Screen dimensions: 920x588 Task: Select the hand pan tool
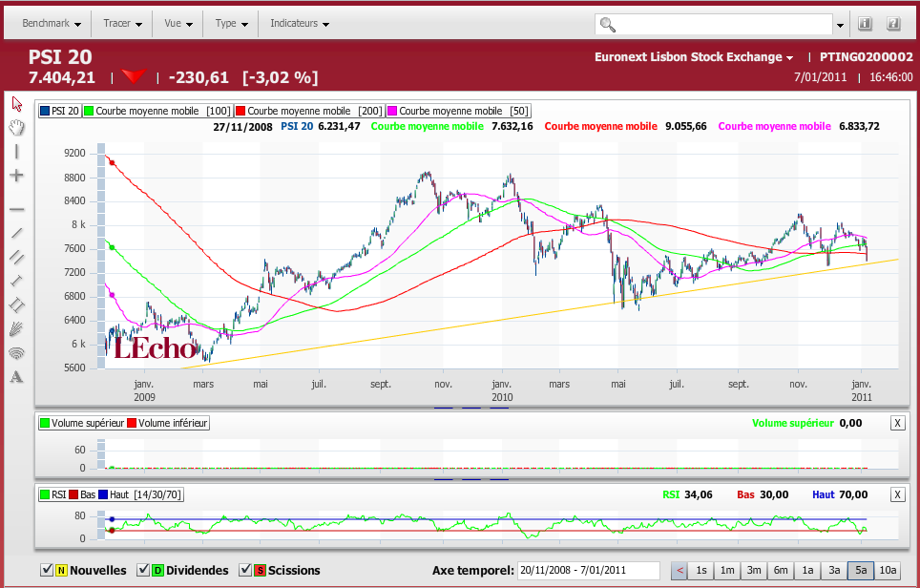17,127
